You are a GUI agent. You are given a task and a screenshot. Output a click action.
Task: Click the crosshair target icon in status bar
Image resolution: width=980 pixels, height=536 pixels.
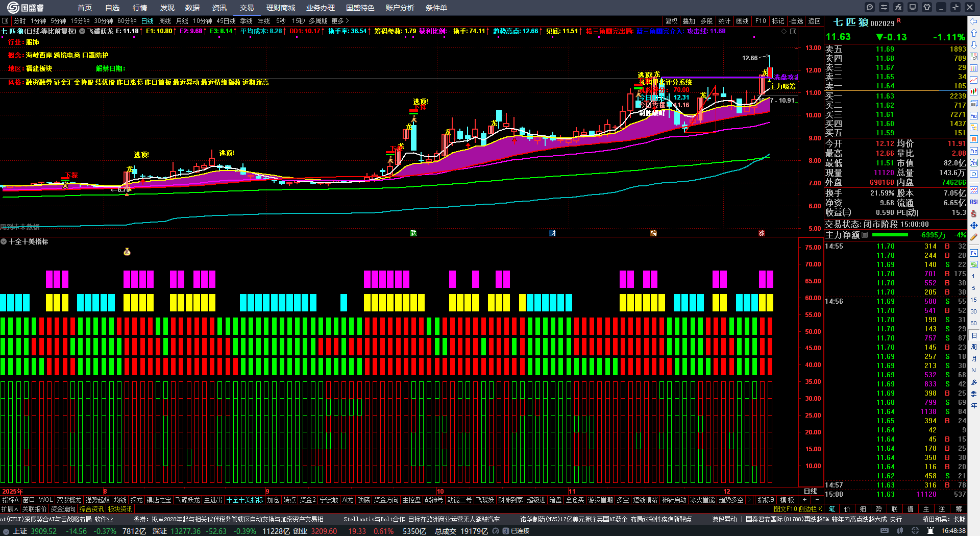coord(916,531)
